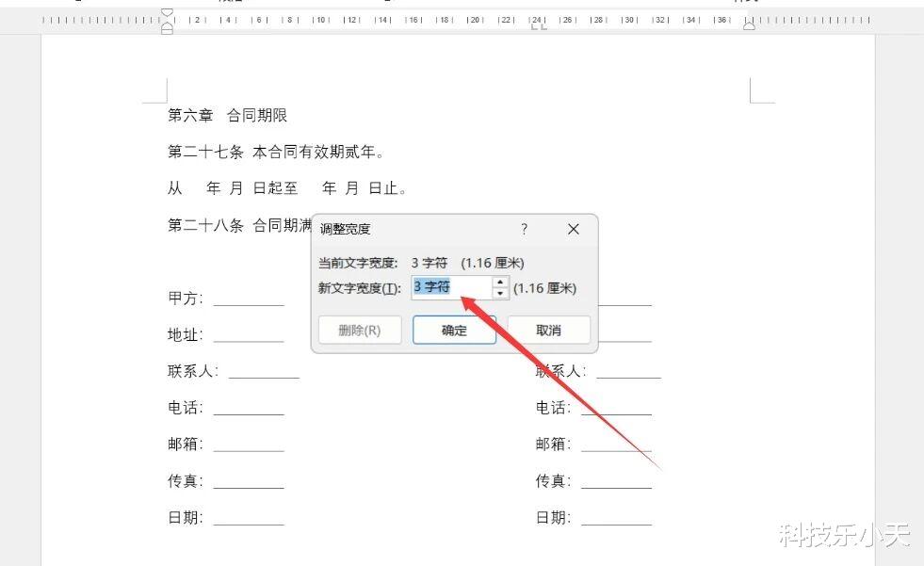Select the first line indent marker on ruler

click(167, 12)
